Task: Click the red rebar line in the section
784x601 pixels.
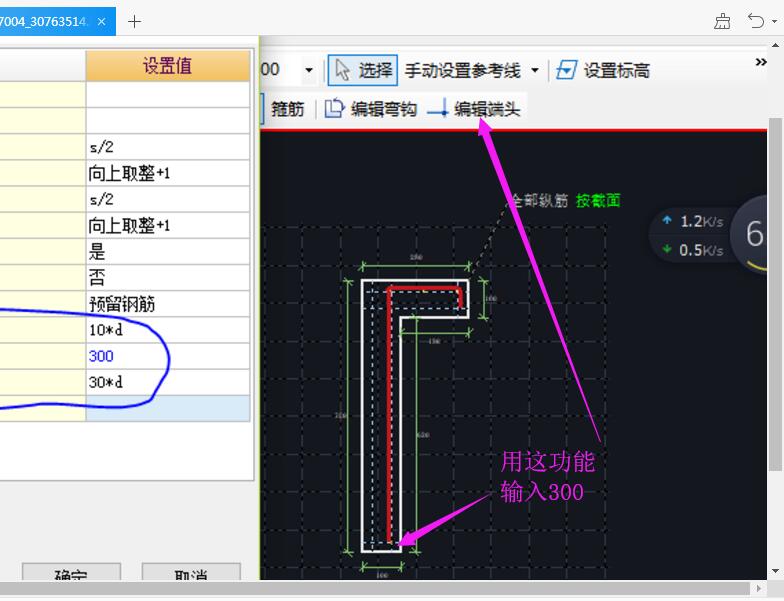Action: coord(389,415)
